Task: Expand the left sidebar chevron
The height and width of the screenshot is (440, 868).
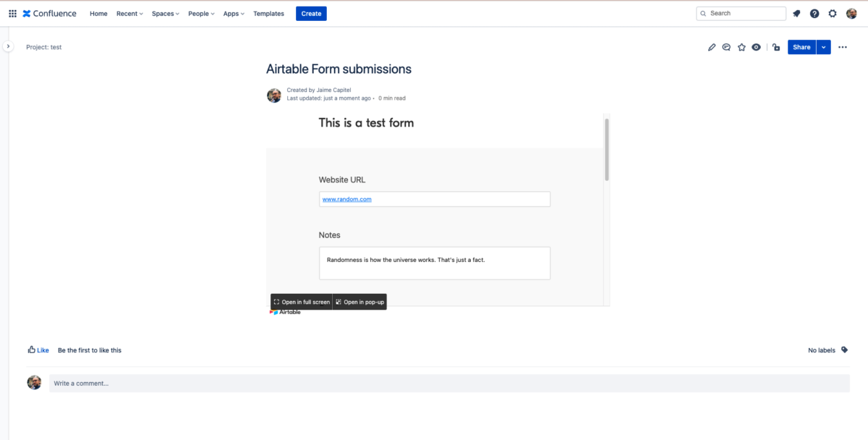Action: [x=8, y=46]
